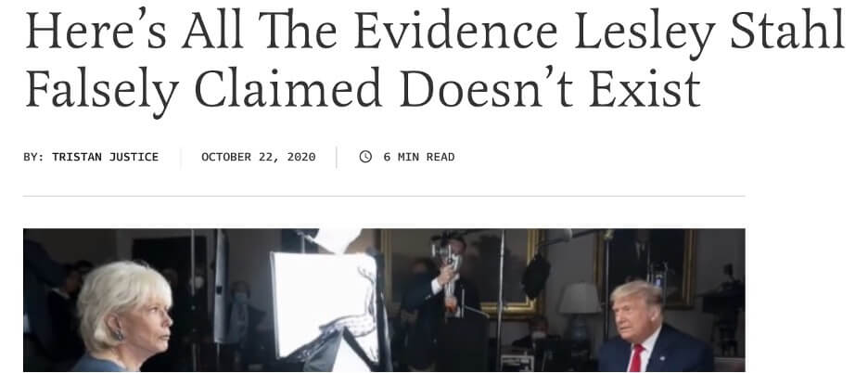Click the word "Exist" ending the headline
Image resolution: width=868 pixels, height=373 pixels.
[x=645, y=87]
